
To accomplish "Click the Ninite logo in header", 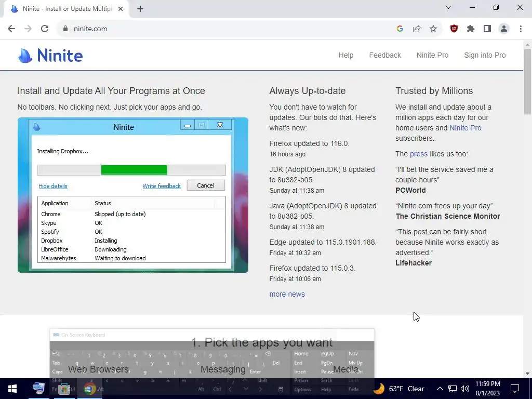I will (x=50, y=55).
